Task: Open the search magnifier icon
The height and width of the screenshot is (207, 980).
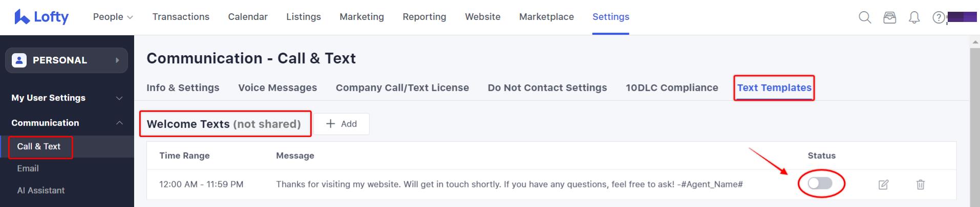Action: pos(865,17)
